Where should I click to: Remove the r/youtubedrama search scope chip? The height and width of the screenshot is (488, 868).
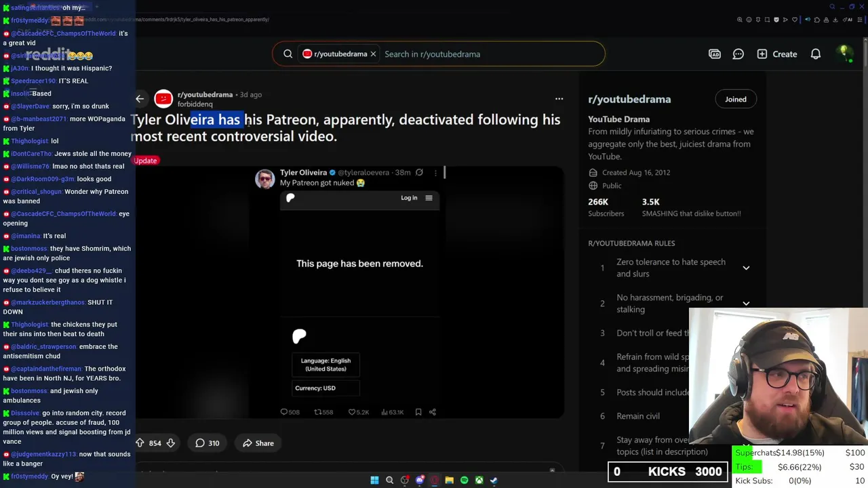[x=373, y=54]
